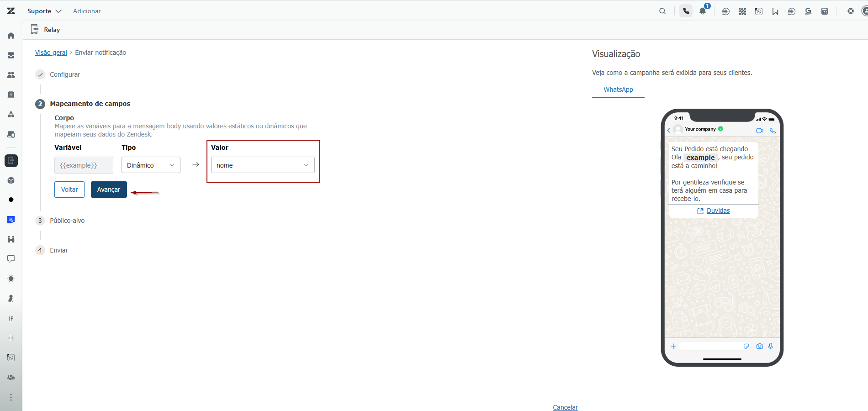Viewport: 868px width, 411px height.
Task: Click the Zendesk logo icon
Action: pyautogui.click(x=11, y=11)
